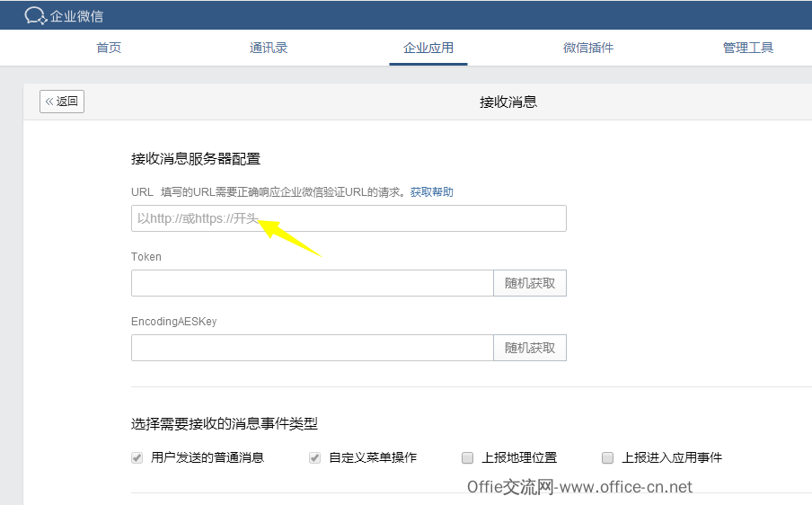Click the 选择需要接收的消息事件类型 heading
This screenshot has width=812, height=505.
click(x=225, y=424)
